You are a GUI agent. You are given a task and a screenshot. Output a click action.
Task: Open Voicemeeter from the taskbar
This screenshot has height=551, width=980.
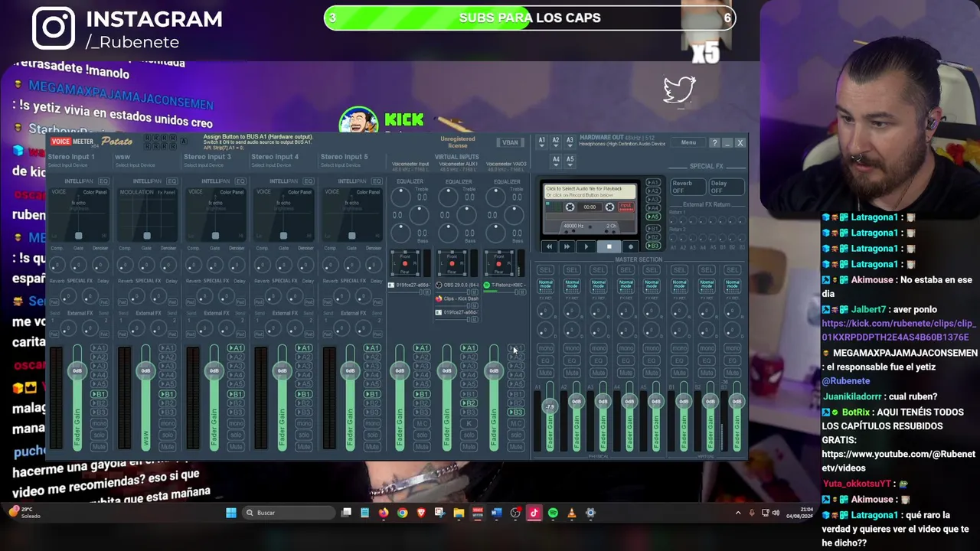point(478,513)
